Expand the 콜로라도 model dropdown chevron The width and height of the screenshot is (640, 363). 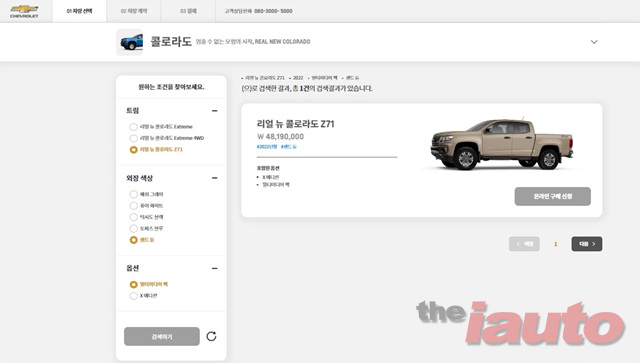[x=594, y=42]
